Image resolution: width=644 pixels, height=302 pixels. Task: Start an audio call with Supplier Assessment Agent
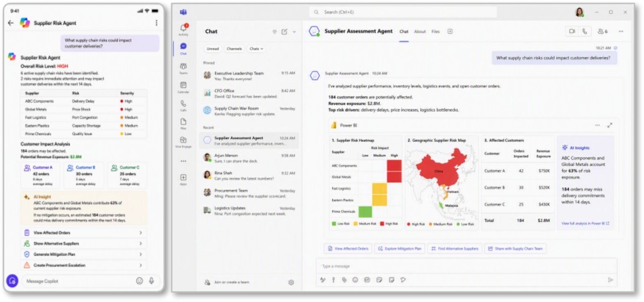[x=585, y=31]
